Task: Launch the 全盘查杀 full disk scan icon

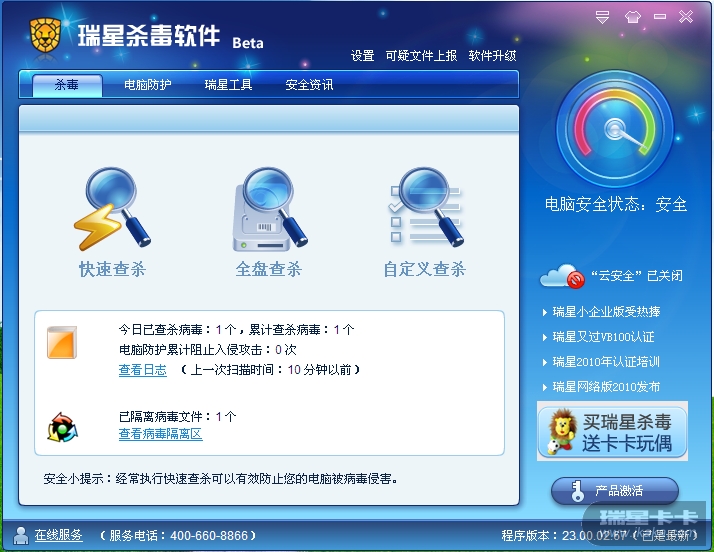Action: point(270,209)
